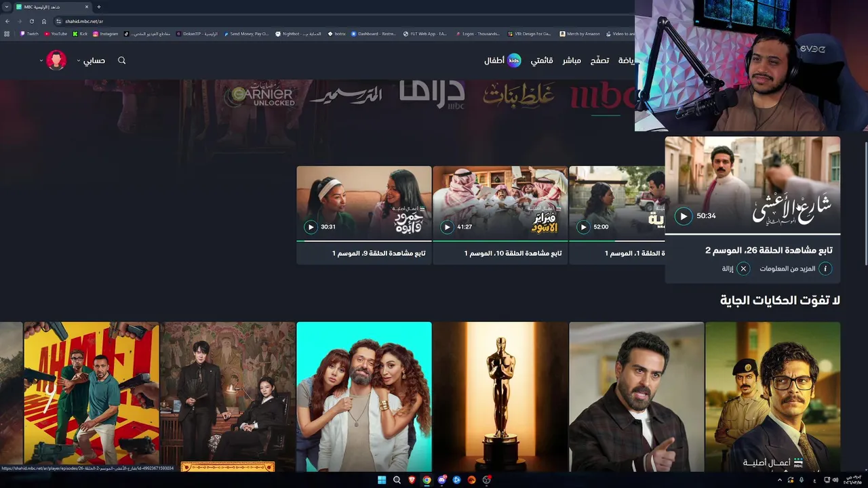Viewport: 868px width, 488px height.
Task: Open the Kick bookmark
Action: (x=80, y=33)
